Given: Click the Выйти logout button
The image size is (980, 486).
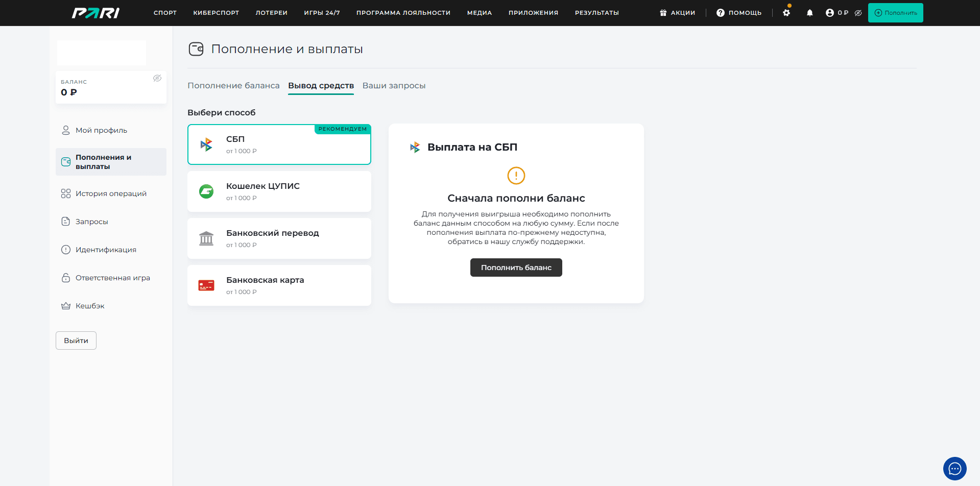Looking at the screenshot, I should click(76, 341).
